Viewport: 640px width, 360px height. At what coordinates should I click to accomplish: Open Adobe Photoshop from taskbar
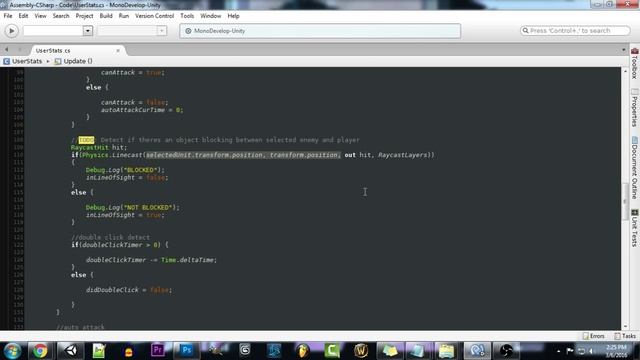coord(187,351)
